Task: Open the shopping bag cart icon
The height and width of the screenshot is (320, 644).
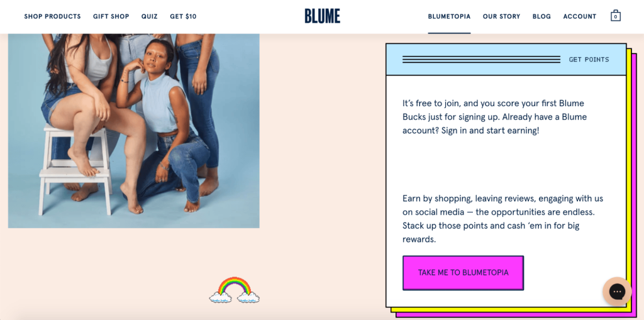Action: coord(615,16)
